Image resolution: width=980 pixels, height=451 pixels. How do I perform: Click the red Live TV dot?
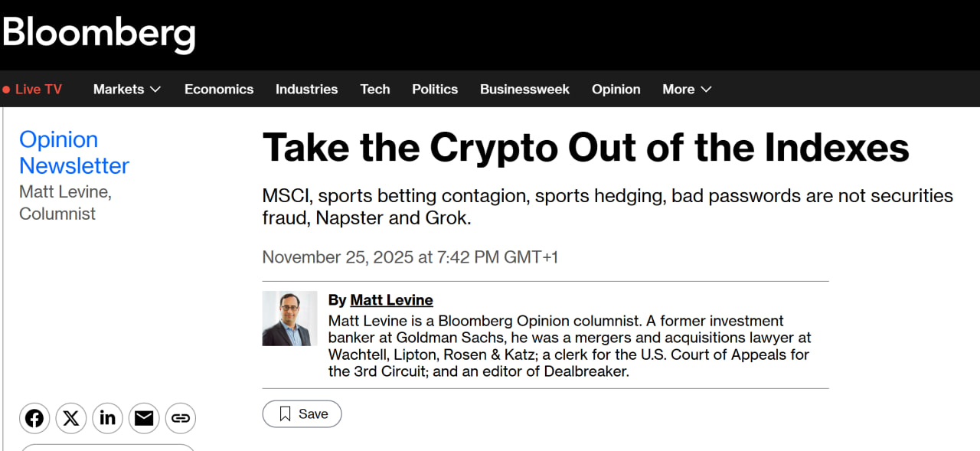click(6, 90)
